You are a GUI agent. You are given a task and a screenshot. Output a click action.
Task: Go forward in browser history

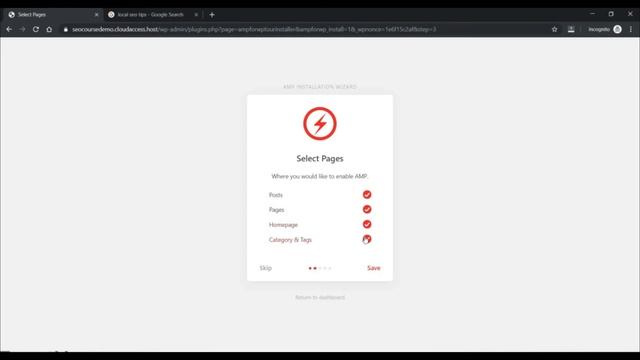tap(22, 29)
